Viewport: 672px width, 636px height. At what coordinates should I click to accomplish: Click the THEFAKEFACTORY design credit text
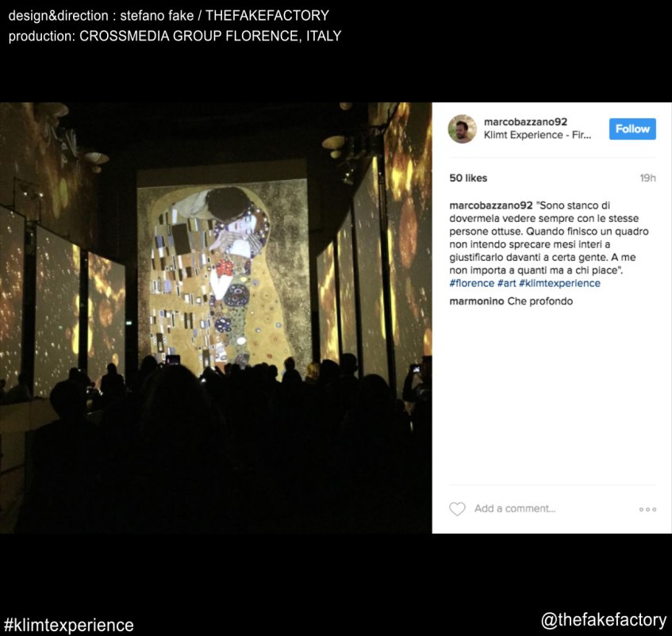267,16
